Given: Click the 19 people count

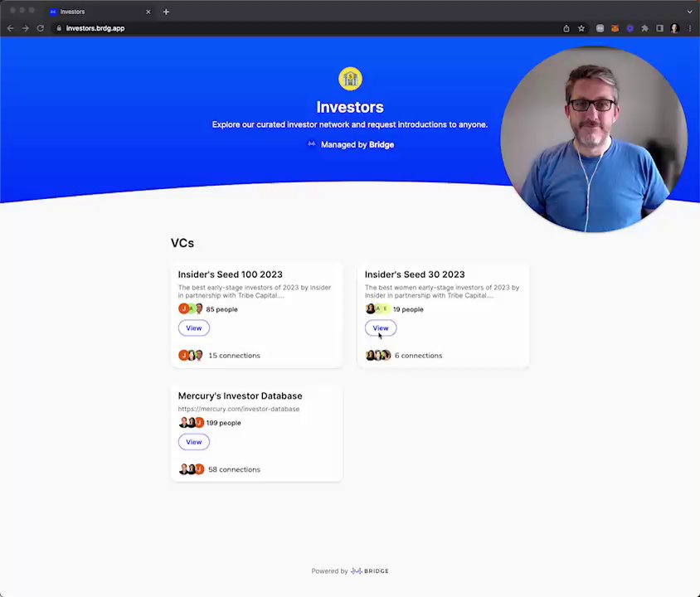Looking at the screenshot, I should pos(408,309).
